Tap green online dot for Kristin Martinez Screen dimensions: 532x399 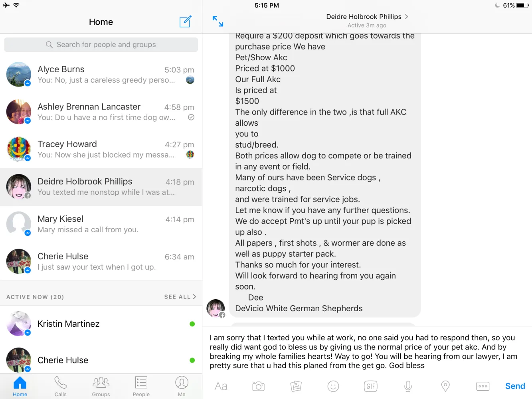tap(192, 324)
